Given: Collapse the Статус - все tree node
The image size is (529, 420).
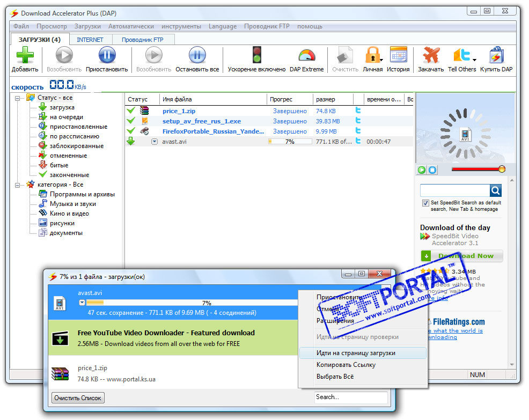Looking at the screenshot, I should tap(18, 98).
